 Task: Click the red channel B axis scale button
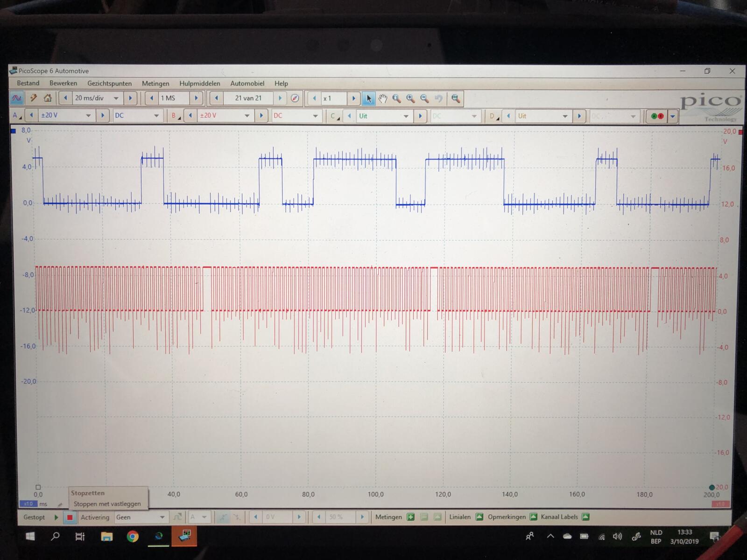coord(721,504)
